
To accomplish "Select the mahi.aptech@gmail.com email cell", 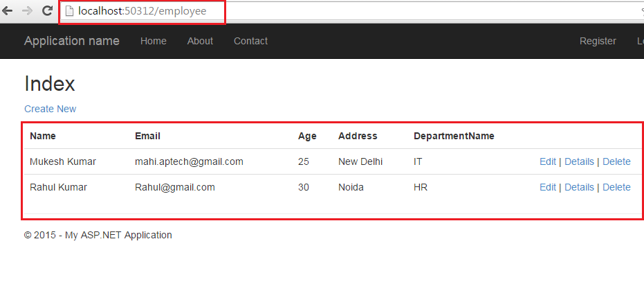I will pyautogui.click(x=189, y=162).
